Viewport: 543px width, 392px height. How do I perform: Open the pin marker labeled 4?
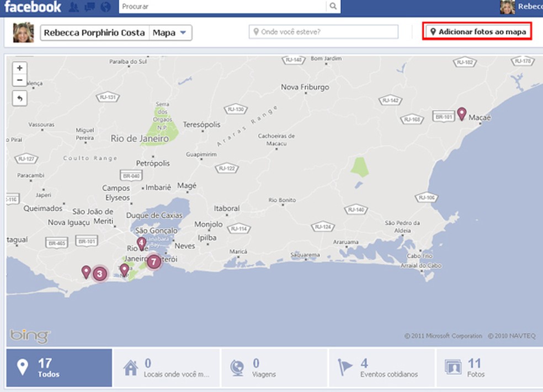point(141,244)
